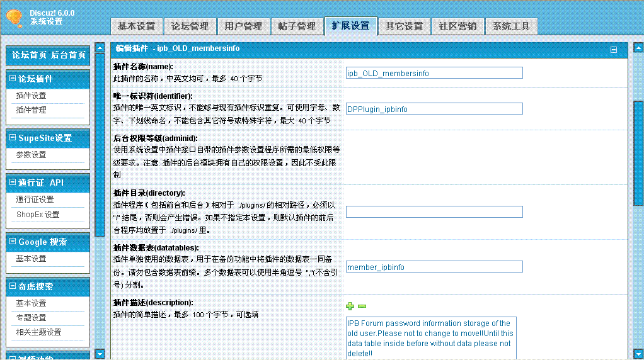Open 相关主题设置 in sidebar

point(38,332)
